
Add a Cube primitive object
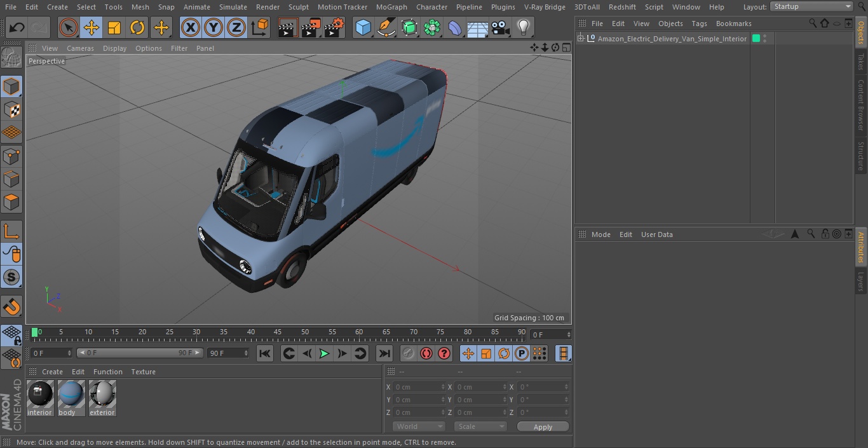tap(363, 27)
